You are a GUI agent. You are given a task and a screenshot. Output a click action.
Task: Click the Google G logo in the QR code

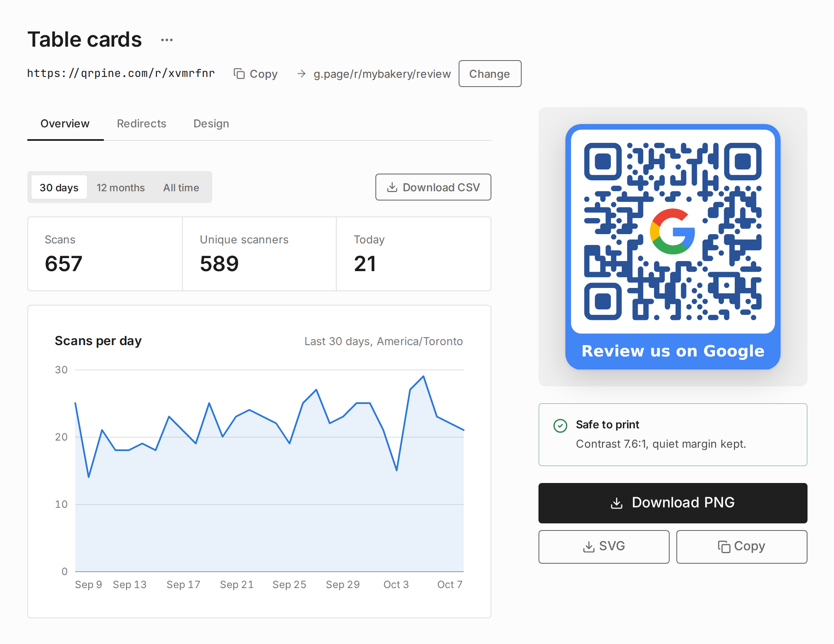click(672, 232)
